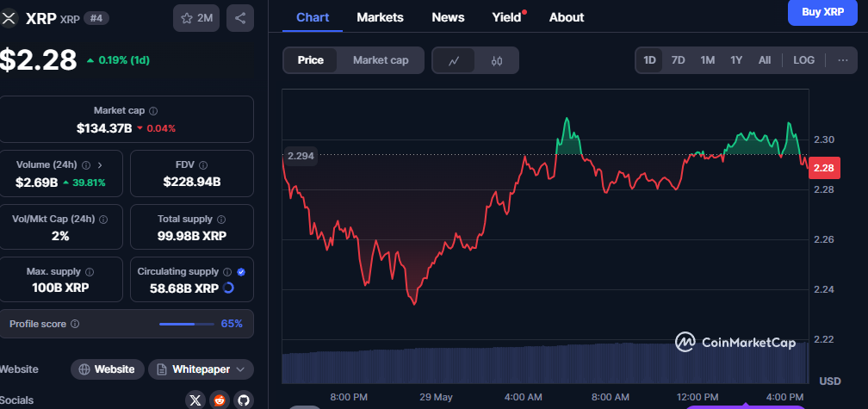
Task: Open Circulating supply info icon
Action: click(227, 272)
